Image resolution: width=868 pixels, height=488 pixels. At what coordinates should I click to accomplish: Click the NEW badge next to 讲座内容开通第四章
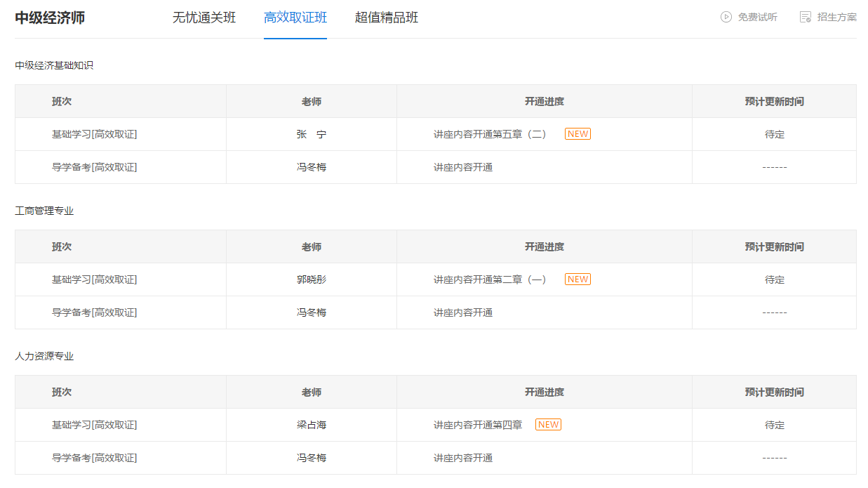point(547,424)
